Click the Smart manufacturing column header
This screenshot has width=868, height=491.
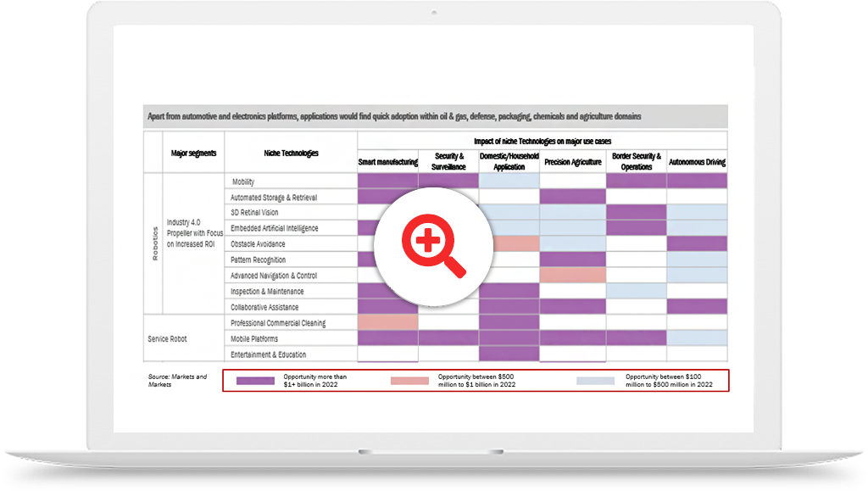[x=388, y=162]
